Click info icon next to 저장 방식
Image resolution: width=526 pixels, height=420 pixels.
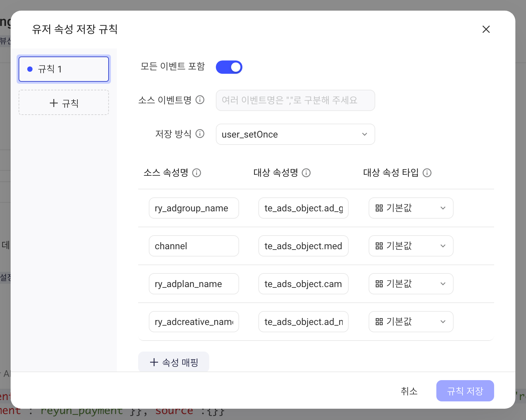click(x=200, y=134)
